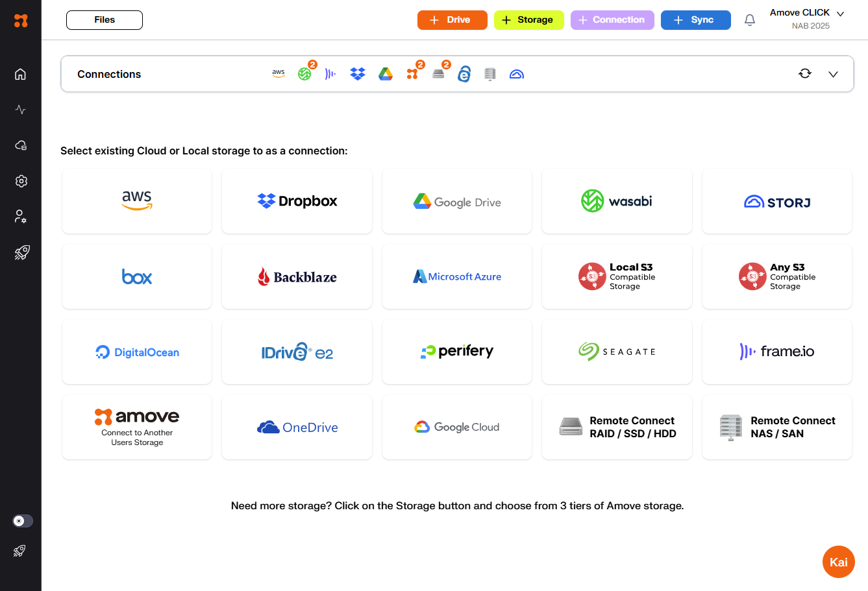868x591 pixels.
Task: Choose the Backblaze storage card
Action: pos(297,277)
